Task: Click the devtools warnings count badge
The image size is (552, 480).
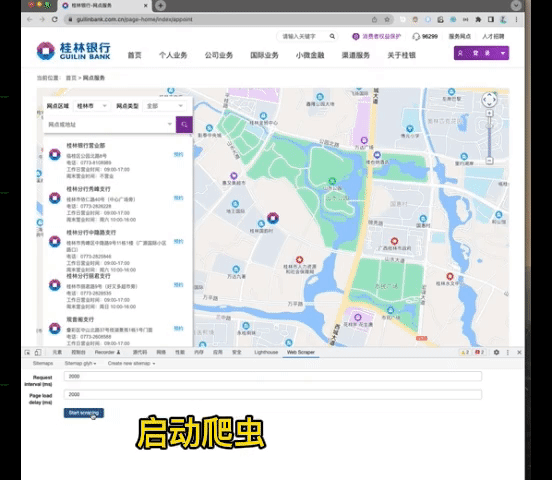Action: tap(465, 352)
